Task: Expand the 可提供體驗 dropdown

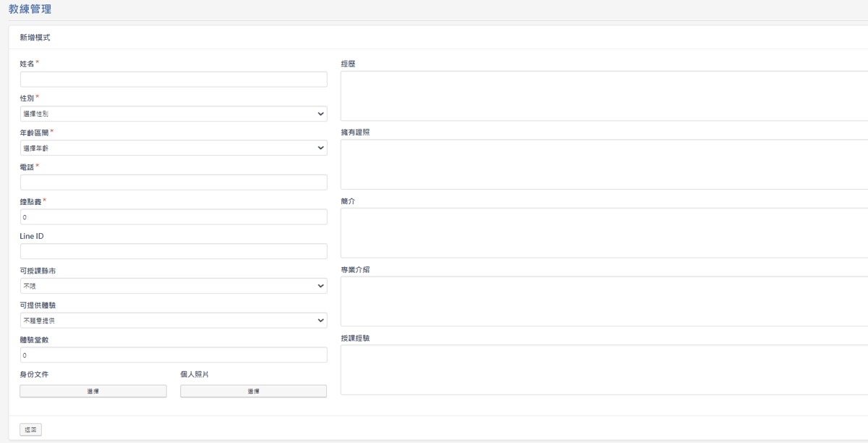Action: (x=174, y=320)
